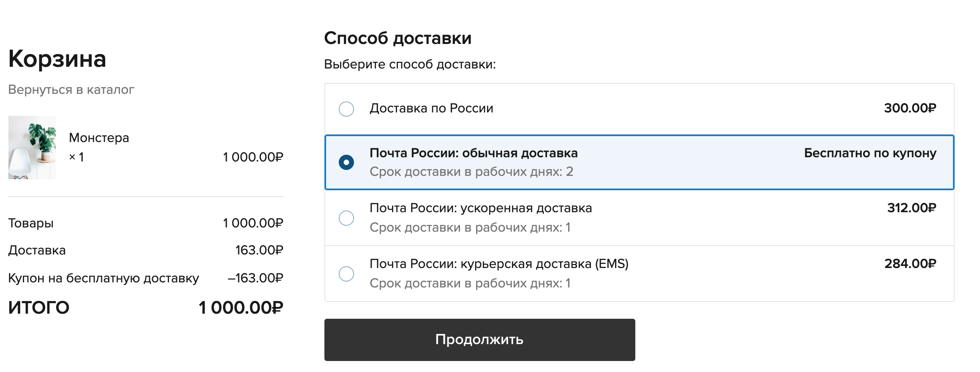Click the Корзина heading
The width and height of the screenshot is (980, 372).
57,58
